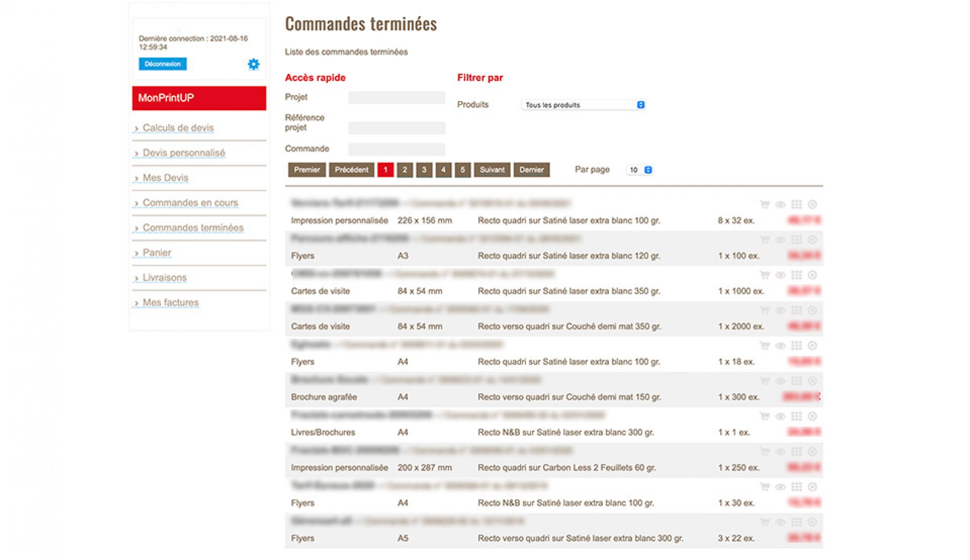Toggle eye icon on first order row
This screenshot has width=970, height=560.
(x=781, y=205)
